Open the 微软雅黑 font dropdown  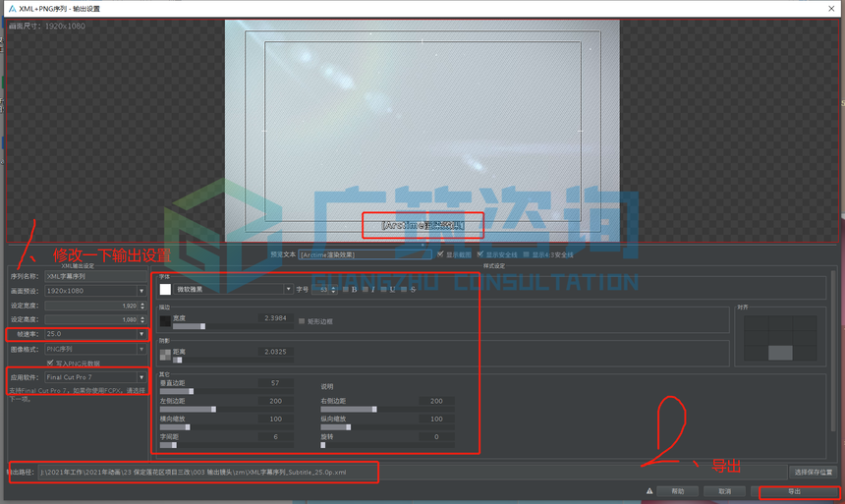[233, 290]
